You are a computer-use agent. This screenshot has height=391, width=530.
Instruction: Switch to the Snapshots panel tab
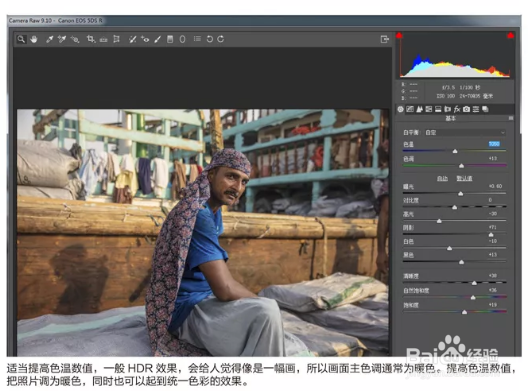[x=485, y=109]
